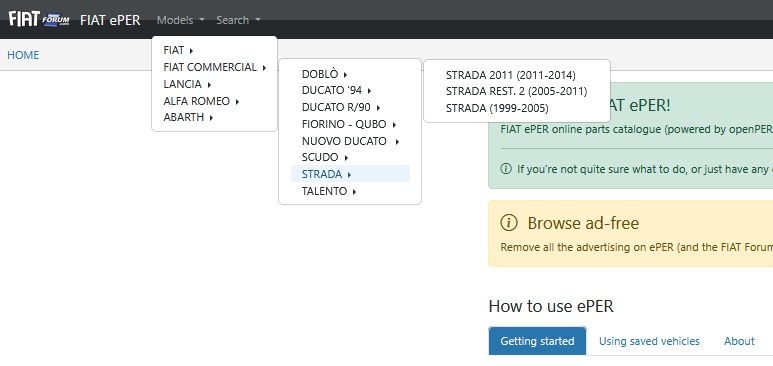
Task: Click the FIAT Forum logo
Action: point(39,20)
